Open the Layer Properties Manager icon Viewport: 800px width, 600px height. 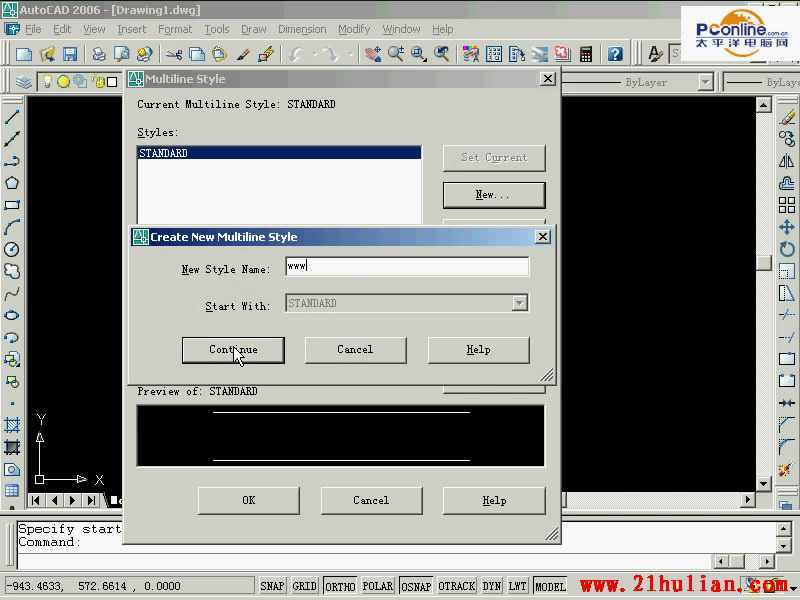[23, 82]
